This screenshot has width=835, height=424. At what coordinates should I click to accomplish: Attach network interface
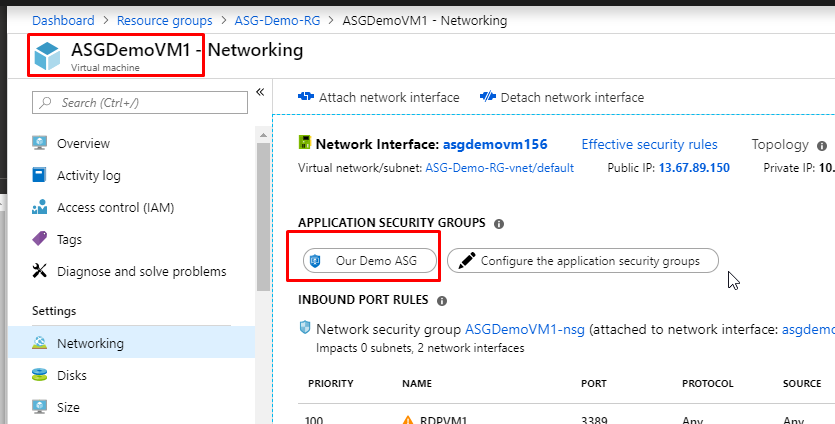point(379,97)
